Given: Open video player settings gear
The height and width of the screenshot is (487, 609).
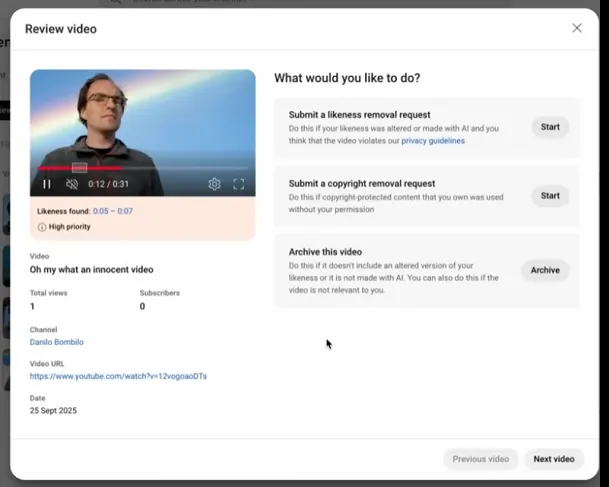Looking at the screenshot, I should (x=214, y=184).
